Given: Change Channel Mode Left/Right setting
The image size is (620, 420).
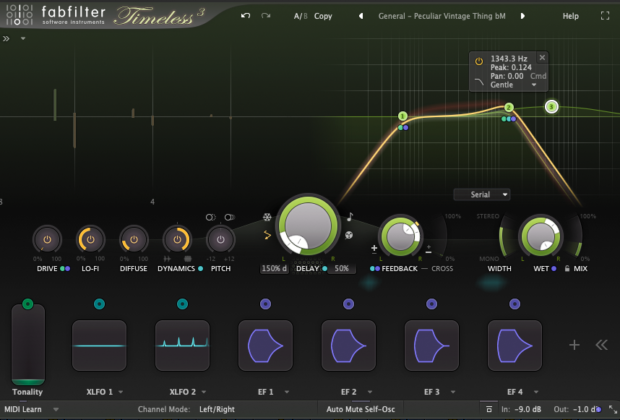Looking at the screenshot, I should (217, 409).
